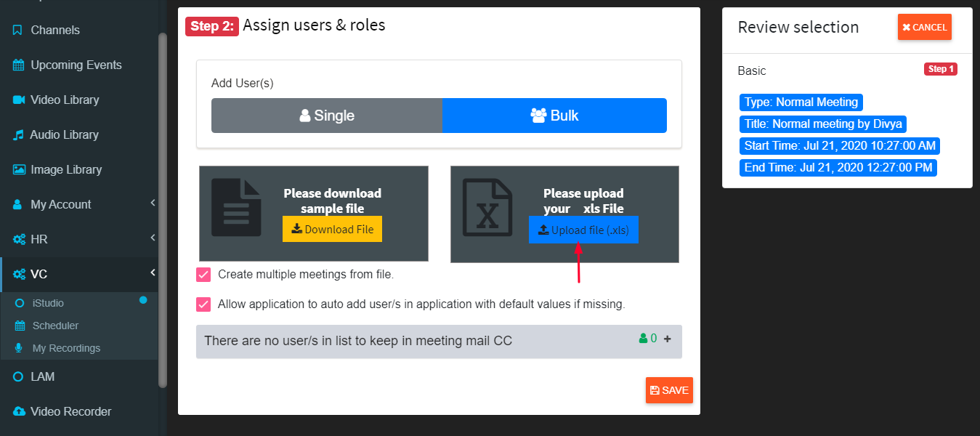The image size is (980, 436).
Task: Expand the HR submenu chevron
Action: point(153,238)
